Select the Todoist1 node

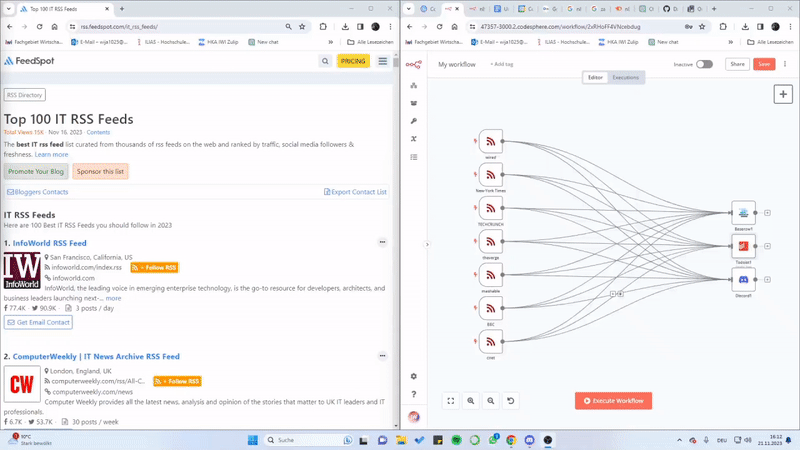click(x=743, y=246)
